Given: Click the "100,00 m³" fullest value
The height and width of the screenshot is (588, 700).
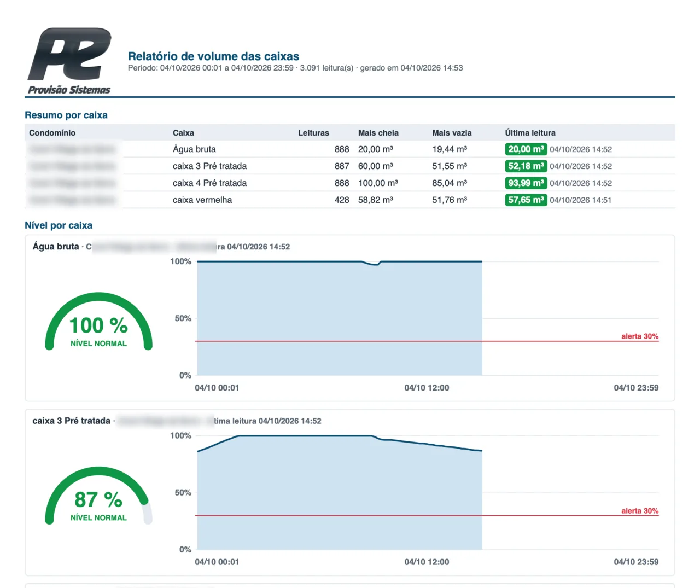Looking at the screenshot, I should click(378, 183).
